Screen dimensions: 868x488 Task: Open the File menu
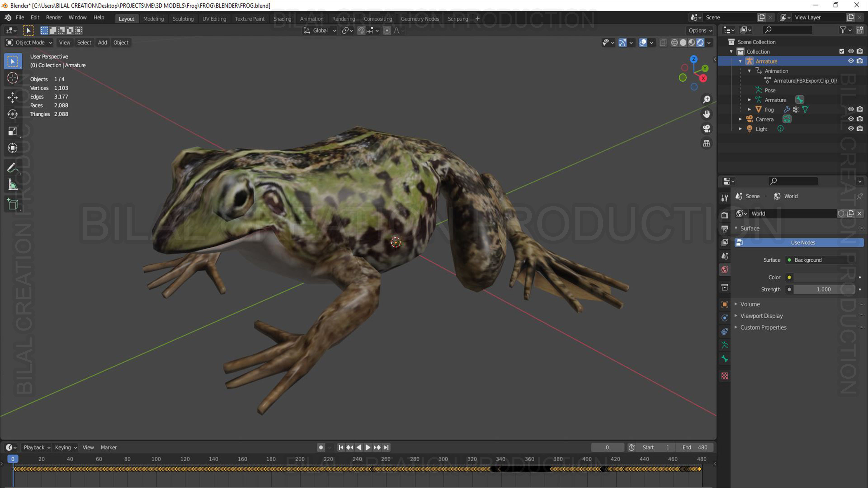click(20, 18)
